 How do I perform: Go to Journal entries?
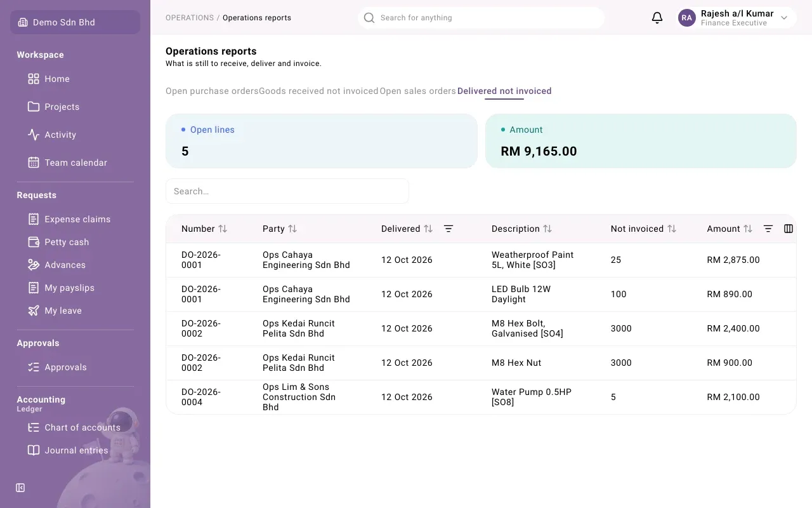pyautogui.click(x=75, y=450)
